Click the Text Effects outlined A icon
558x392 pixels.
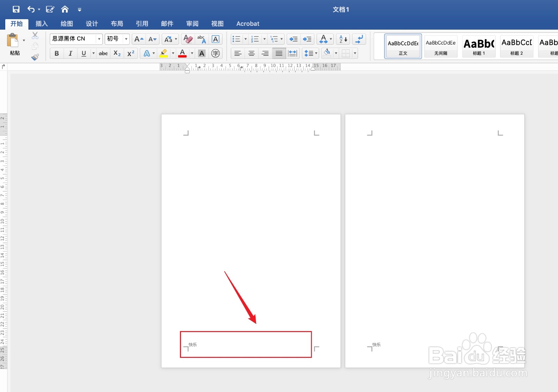pos(147,53)
